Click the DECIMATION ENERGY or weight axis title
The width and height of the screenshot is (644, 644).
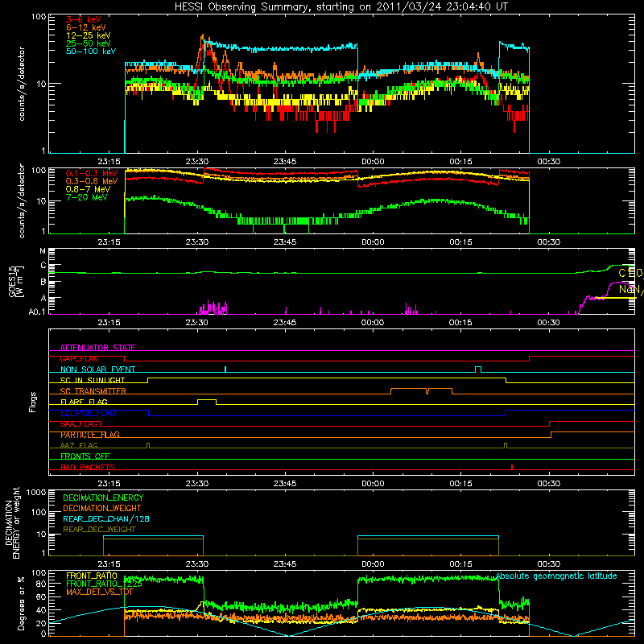12,522
